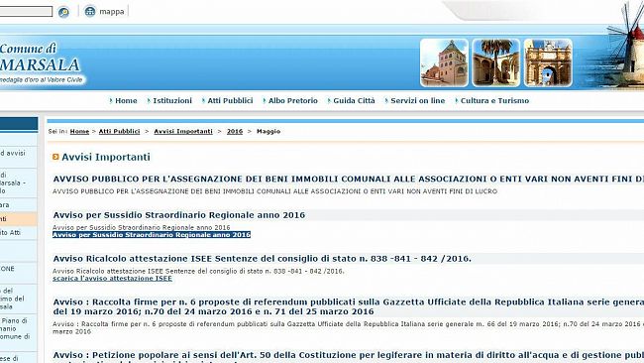
Task: Go to Home in the breadcrumb
Action: (x=79, y=131)
